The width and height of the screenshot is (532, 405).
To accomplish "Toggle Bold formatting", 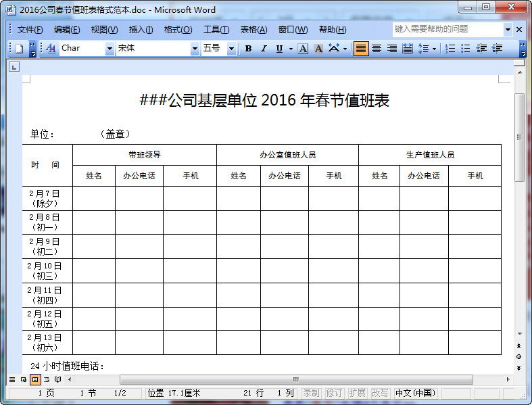I will (248, 49).
